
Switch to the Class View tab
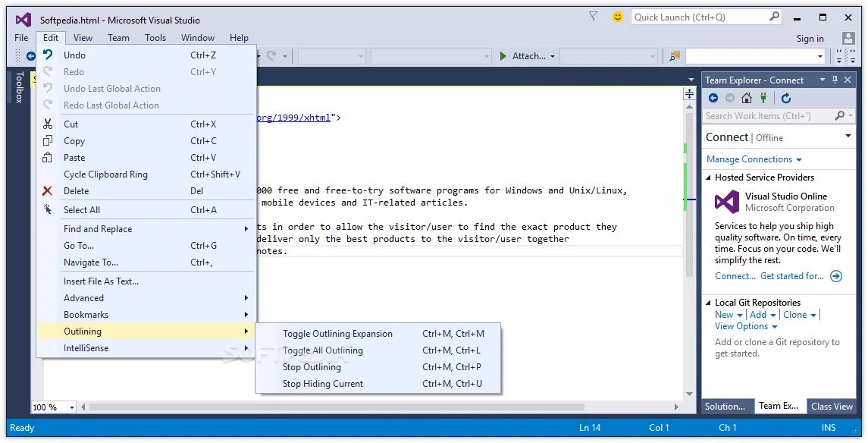click(832, 407)
